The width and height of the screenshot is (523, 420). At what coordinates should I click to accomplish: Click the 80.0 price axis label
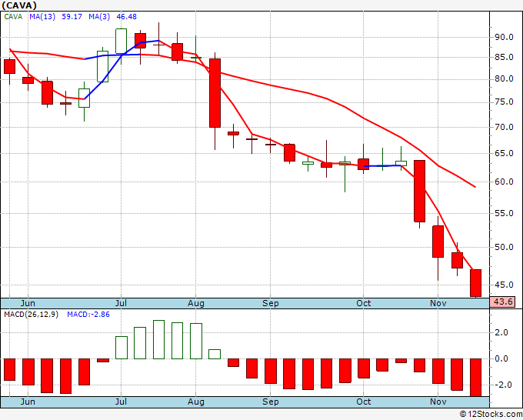click(504, 79)
